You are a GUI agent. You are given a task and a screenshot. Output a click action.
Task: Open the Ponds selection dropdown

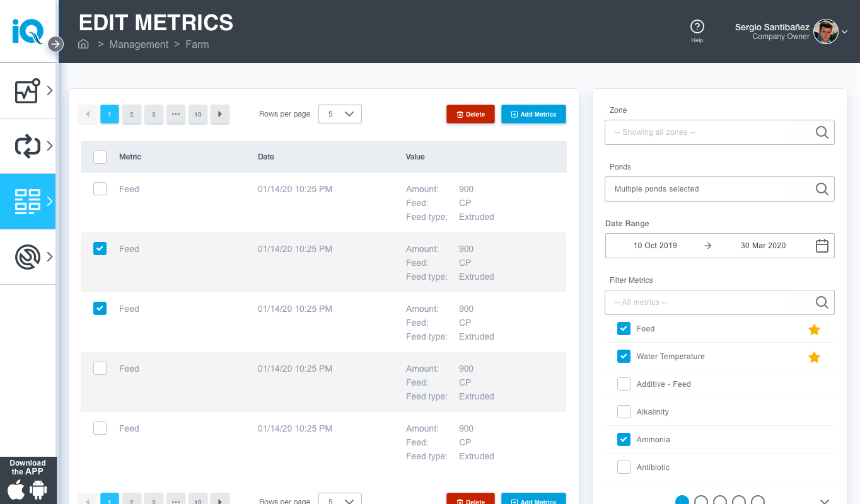pos(719,189)
